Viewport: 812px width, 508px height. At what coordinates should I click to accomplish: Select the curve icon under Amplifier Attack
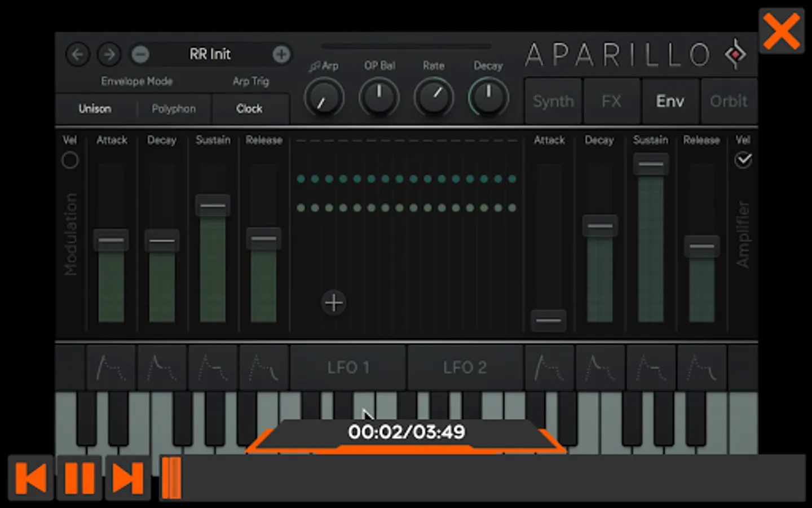tap(549, 367)
